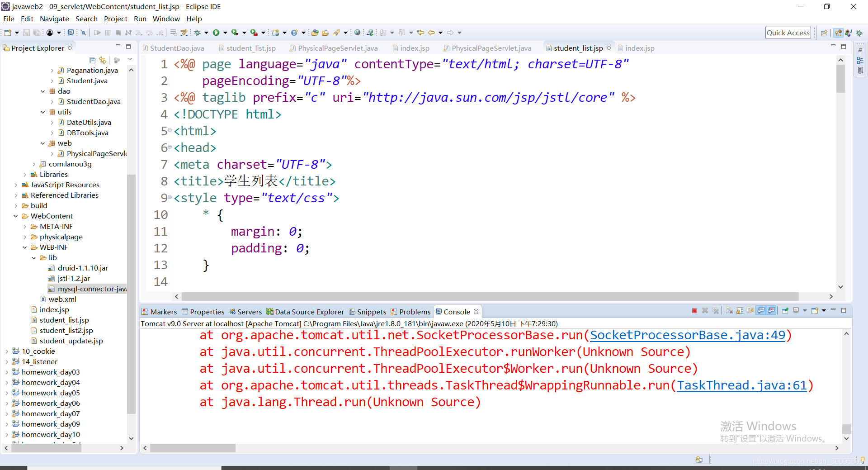Click the Debug bug icon

[197, 33]
